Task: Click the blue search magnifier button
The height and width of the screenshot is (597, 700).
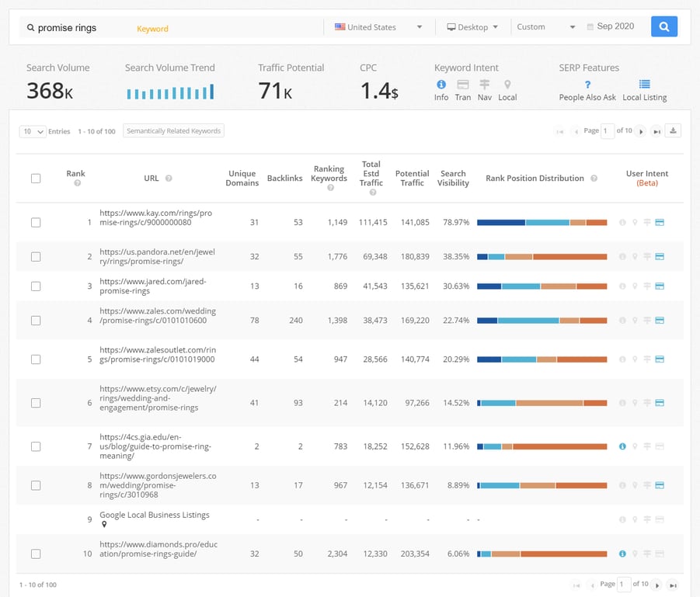Action: 663,26
